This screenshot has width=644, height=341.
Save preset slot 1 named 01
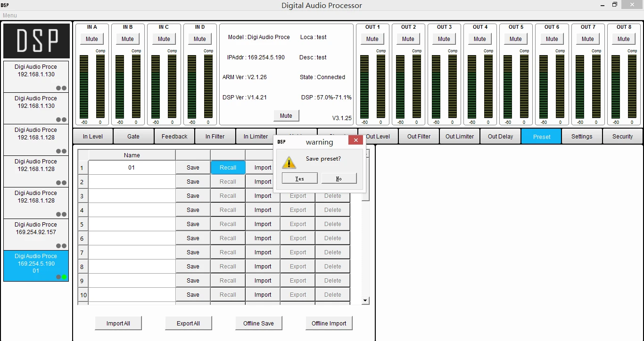point(193,167)
